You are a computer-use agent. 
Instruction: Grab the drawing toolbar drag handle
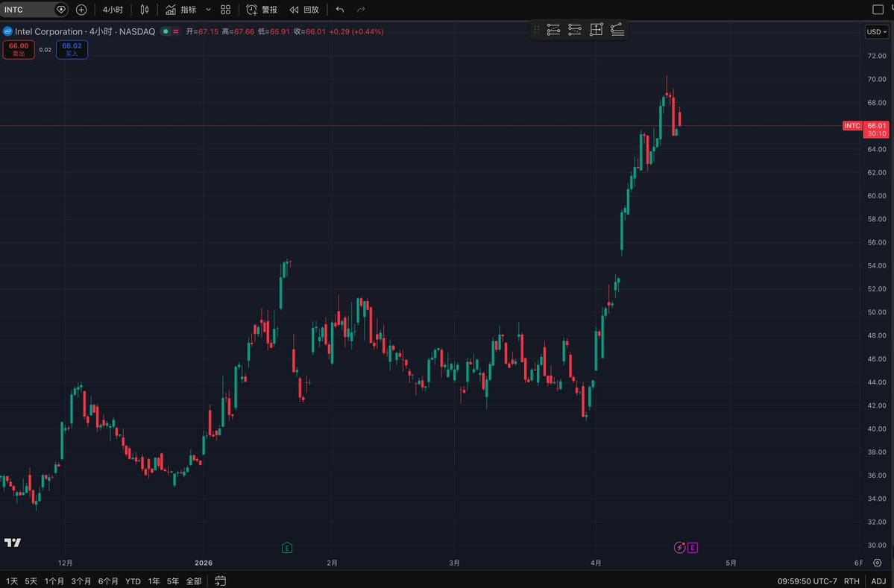coord(537,30)
